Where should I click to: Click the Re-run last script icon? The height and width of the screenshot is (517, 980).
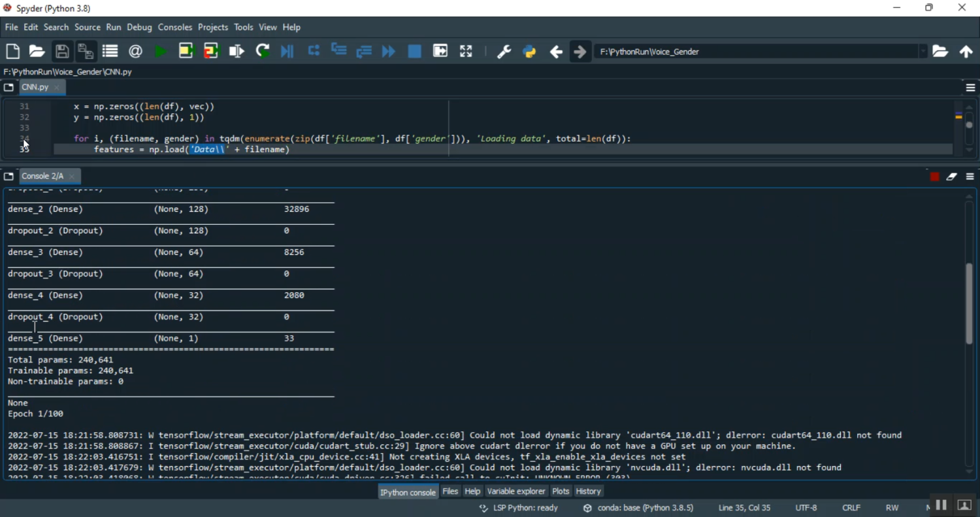pos(263,52)
